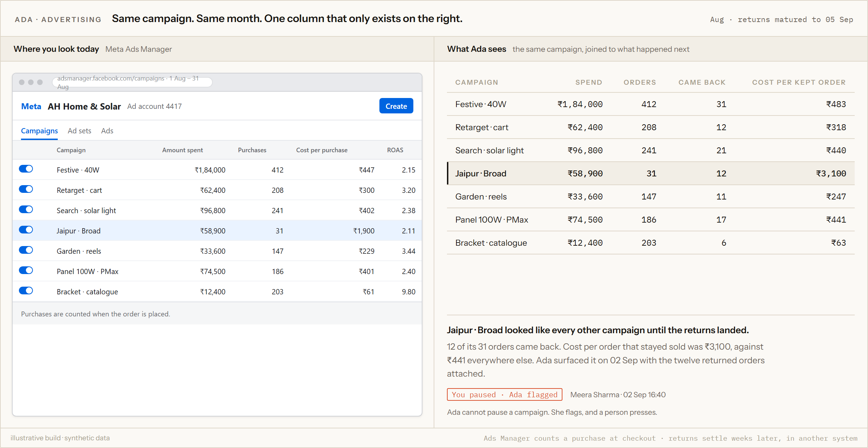Click Meera Sharma · 02 Sep 16:40 timestamp
This screenshot has height=448, width=868.
(x=618, y=395)
